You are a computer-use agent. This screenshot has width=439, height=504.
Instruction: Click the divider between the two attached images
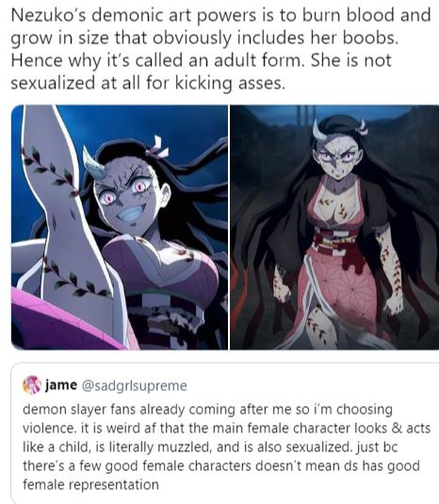click(x=229, y=227)
